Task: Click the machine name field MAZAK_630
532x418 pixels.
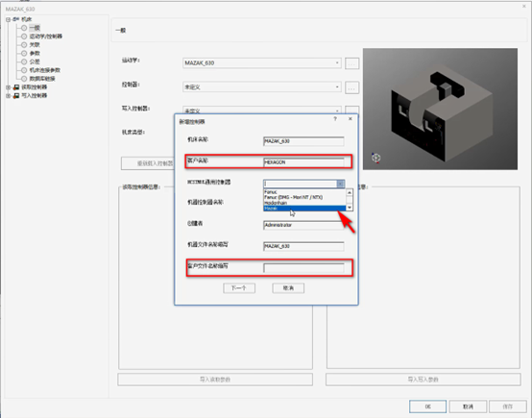Action: (x=303, y=141)
